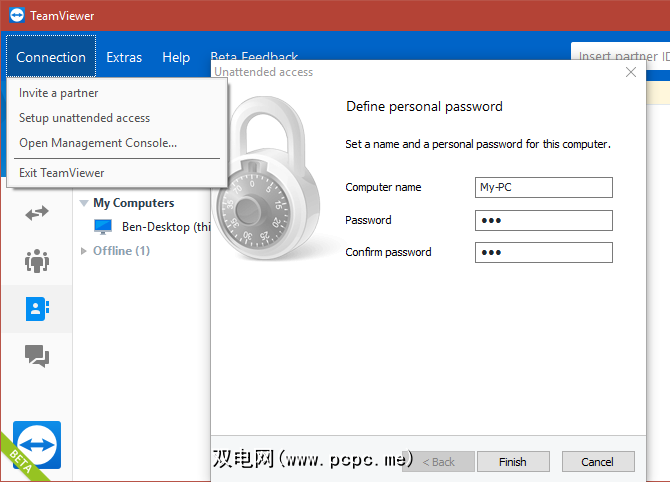Choose Invite a partner menu entry

[x=59, y=93]
